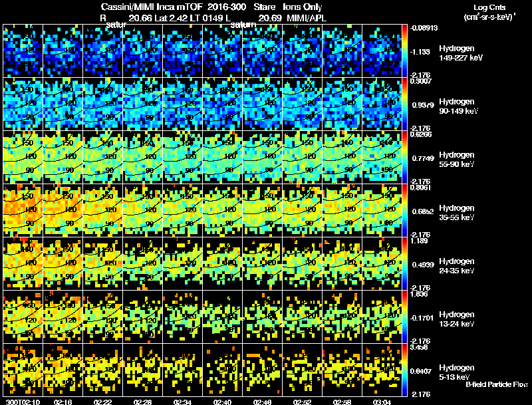Viewport: 532px width, 405px height.
Task: Click the Hydrogen 5-13 keV row label
Action: click(x=457, y=372)
